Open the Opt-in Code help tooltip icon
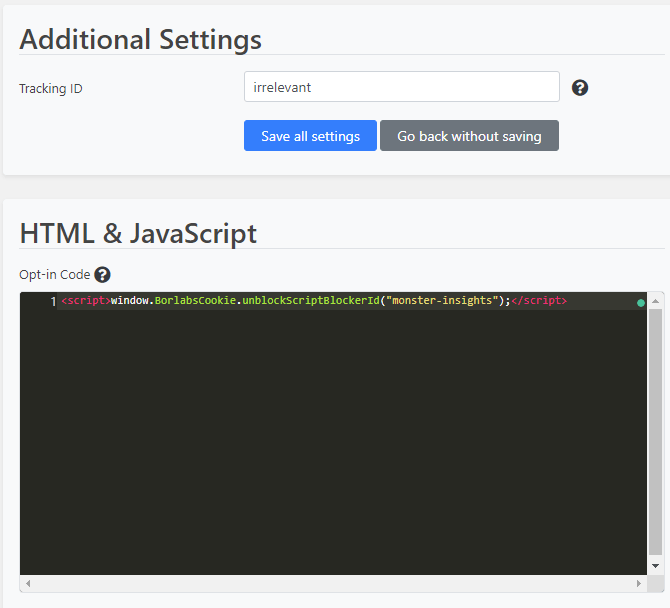This screenshot has width=670, height=608. pyautogui.click(x=103, y=275)
